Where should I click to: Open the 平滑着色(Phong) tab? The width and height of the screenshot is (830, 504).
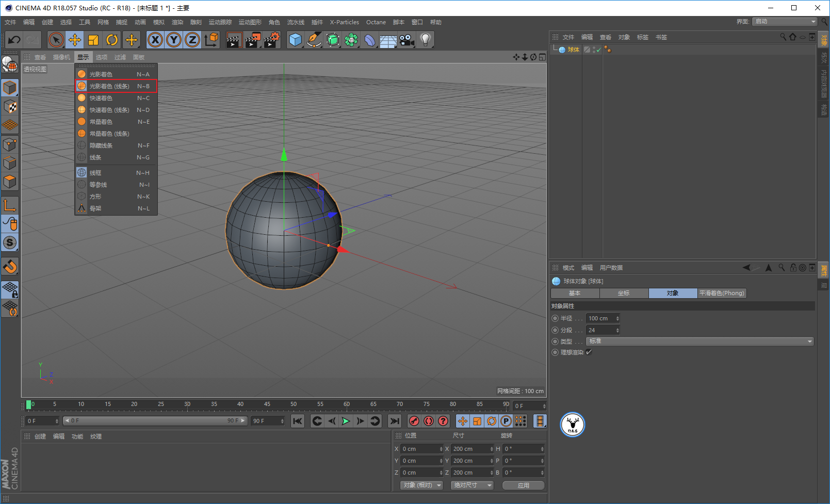pos(722,293)
